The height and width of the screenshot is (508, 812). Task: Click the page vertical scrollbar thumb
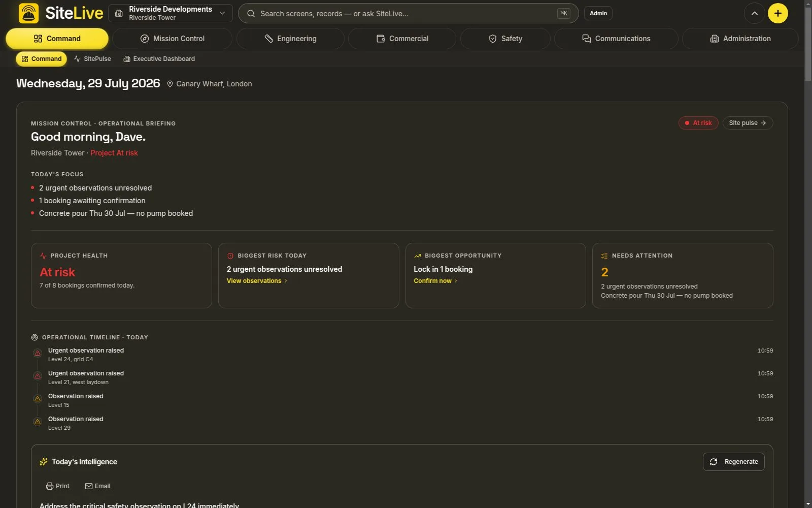(808, 44)
